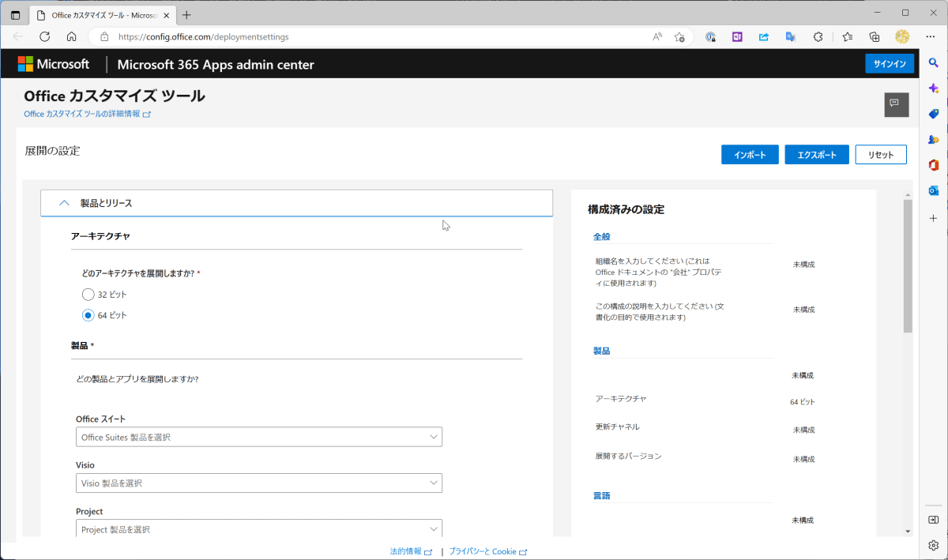Open a new browser tab
Viewport: 948px width, 560px height.
pos(186,15)
